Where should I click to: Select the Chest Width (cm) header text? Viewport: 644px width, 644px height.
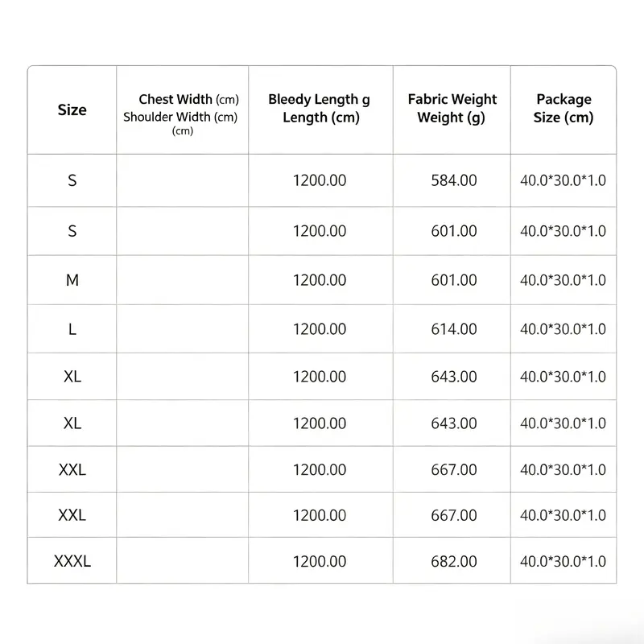pyautogui.click(x=188, y=99)
